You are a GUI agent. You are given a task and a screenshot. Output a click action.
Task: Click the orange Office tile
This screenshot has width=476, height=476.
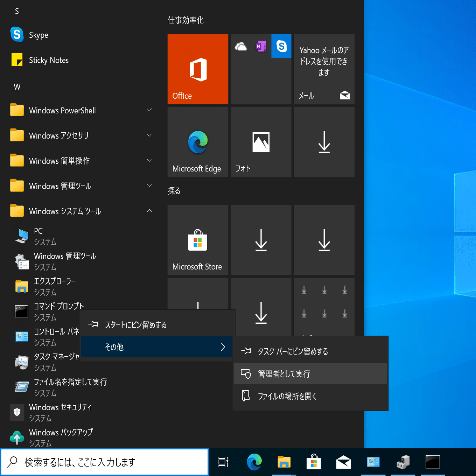tap(198, 69)
